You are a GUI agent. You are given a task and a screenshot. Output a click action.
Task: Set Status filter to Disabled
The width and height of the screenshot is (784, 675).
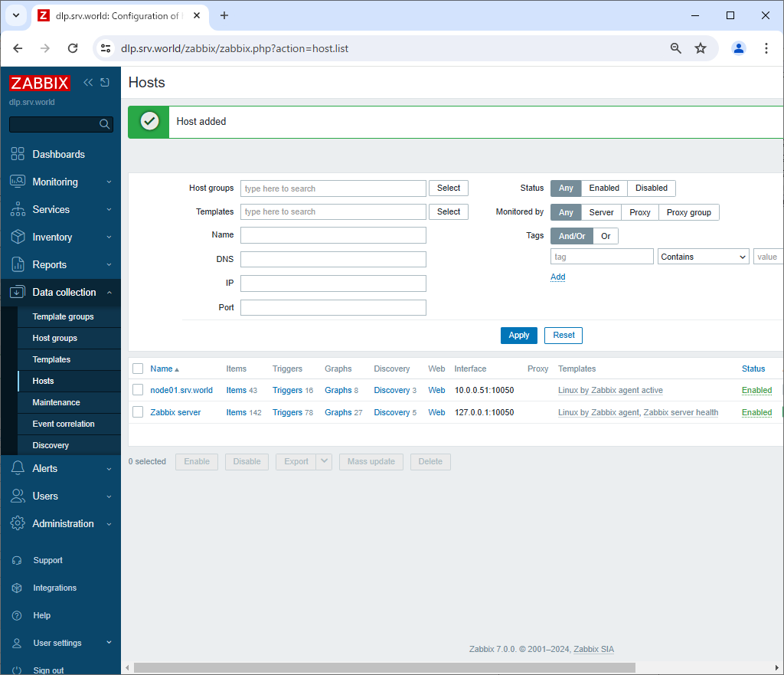point(651,188)
